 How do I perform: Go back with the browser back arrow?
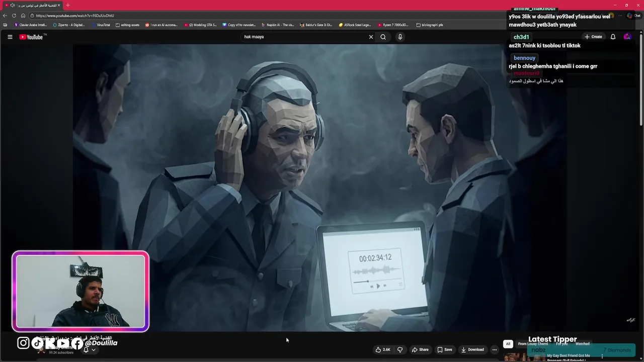pyautogui.click(x=5, y=16)
